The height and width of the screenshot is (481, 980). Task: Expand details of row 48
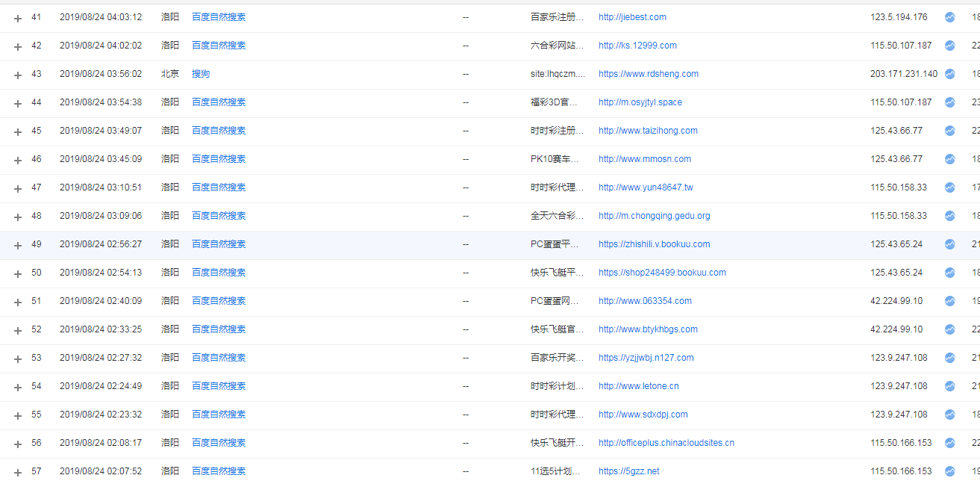coord(18,217)
